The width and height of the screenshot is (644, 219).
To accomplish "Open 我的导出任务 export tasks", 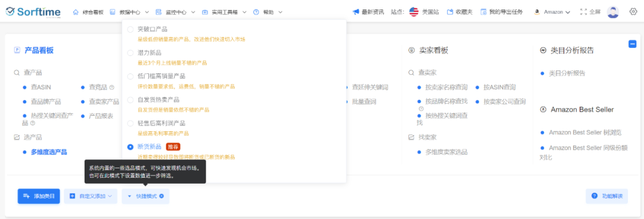I will [x=501, y=12].
